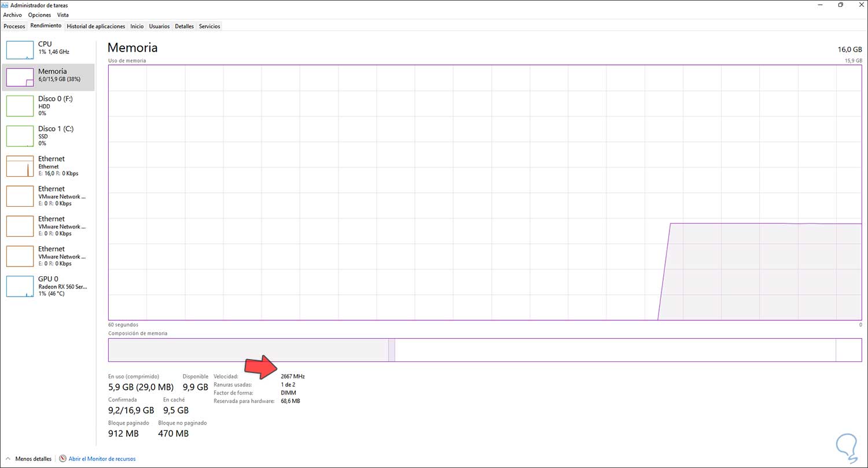Image resolution: width=868 pixels, height=468 pixels.
Task: Click the En uso (comprimido) label
Action: coord(134,376)
